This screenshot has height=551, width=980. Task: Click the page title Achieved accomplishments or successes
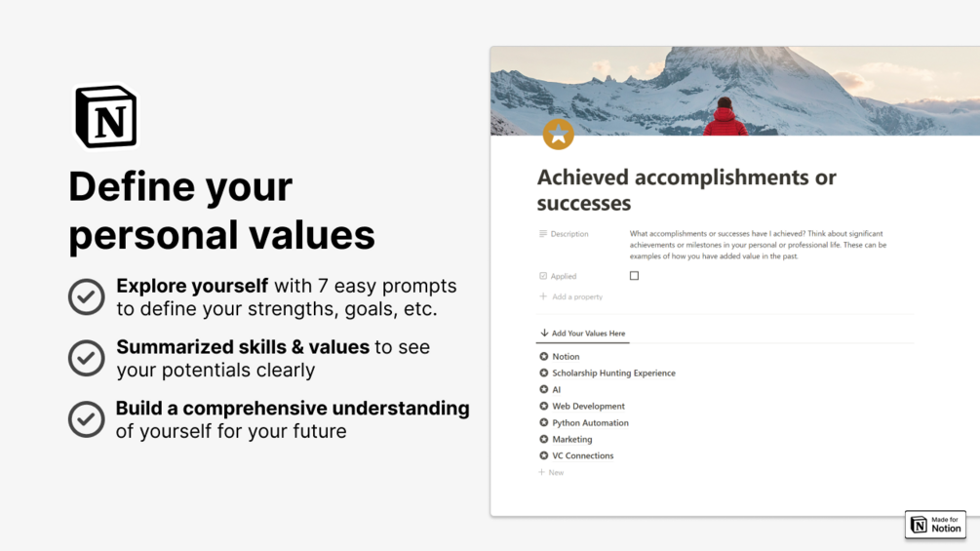pos(686,190)
